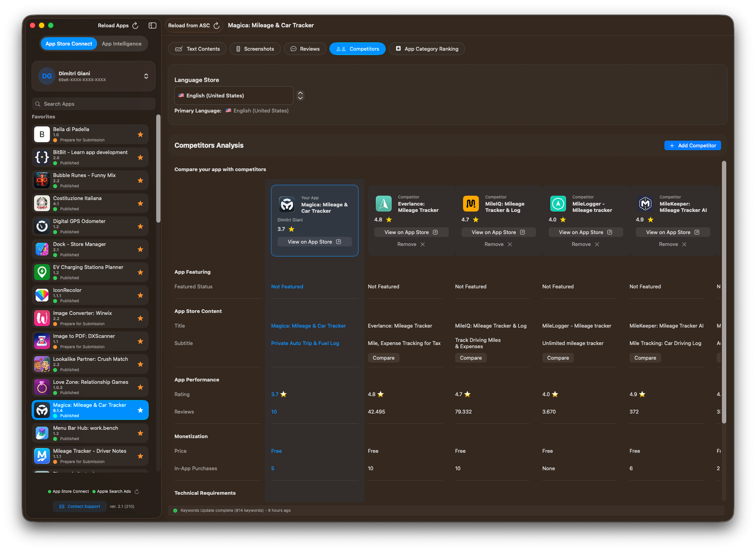Click the MileIQ competitor app icon

pos(471,203)
